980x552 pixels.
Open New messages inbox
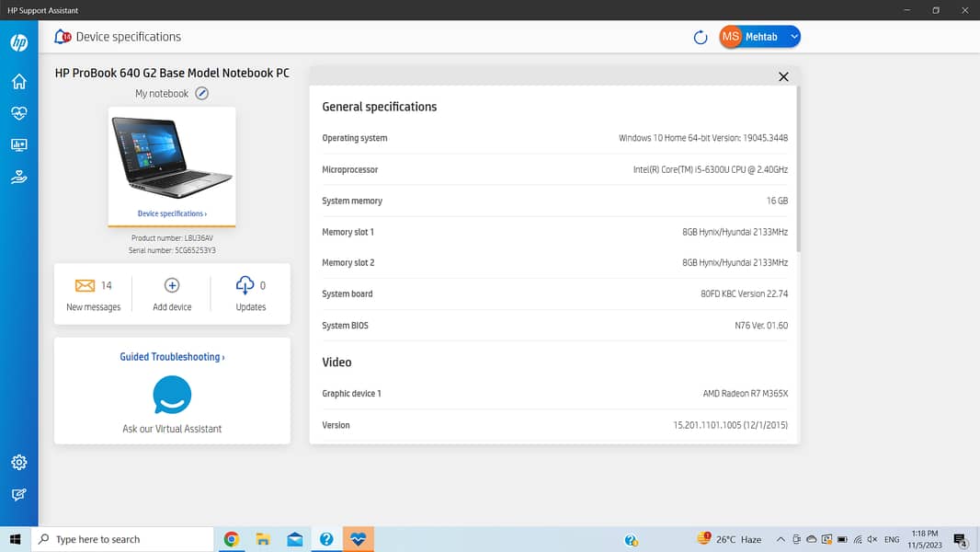point(93,293)
